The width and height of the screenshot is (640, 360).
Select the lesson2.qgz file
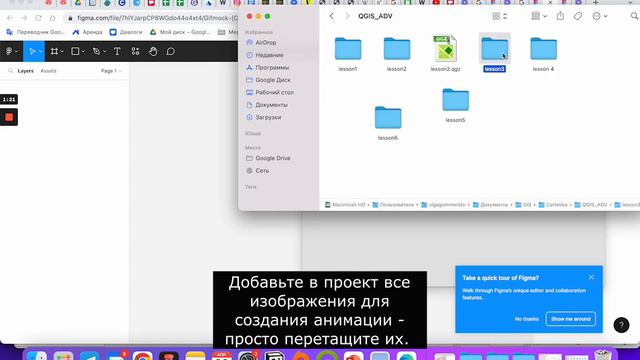[x=445, y=53]
